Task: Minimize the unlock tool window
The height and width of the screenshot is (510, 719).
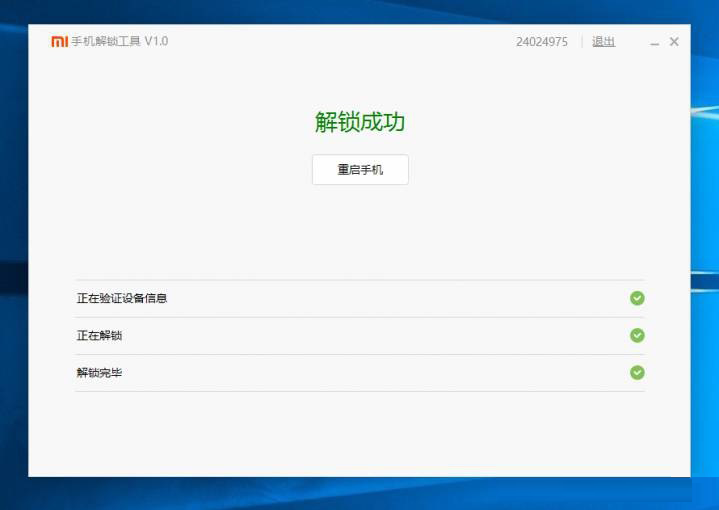Action: tap(654, 42)
